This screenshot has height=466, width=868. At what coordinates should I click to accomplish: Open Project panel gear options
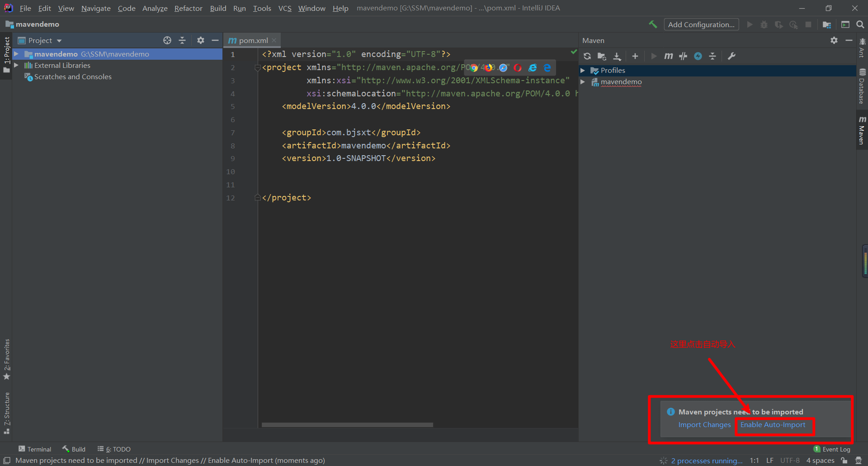click(x=201, y=40)
